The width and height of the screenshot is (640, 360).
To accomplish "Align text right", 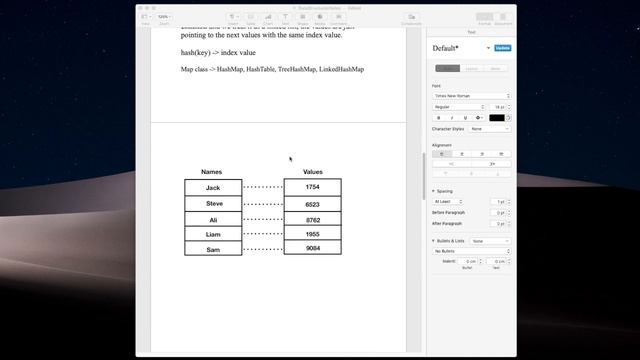I will 482,154.
